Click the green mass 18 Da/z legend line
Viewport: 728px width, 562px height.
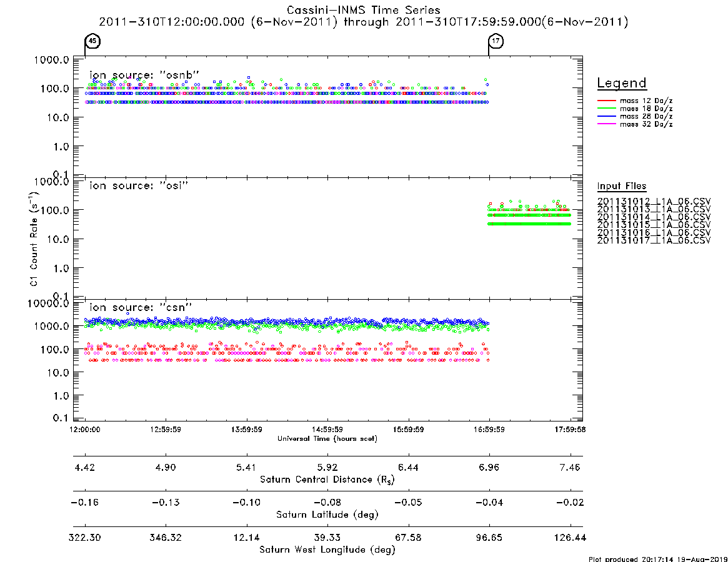(x=606, y=109)
